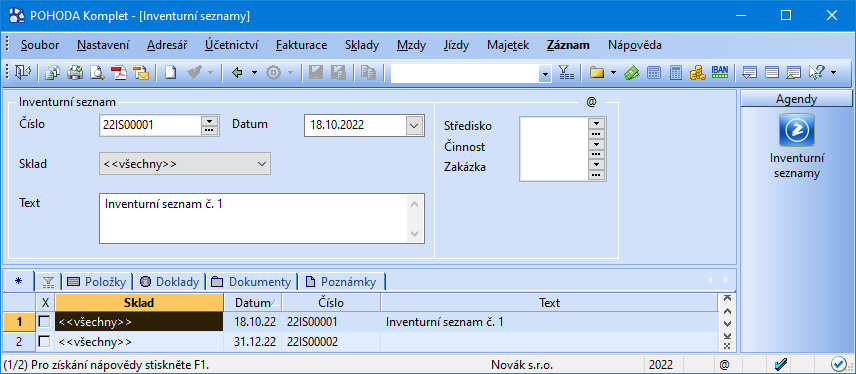Screen dimensions: 856x374
Task: Tick the checkbox in table row 1
Action: coord(45,322)
